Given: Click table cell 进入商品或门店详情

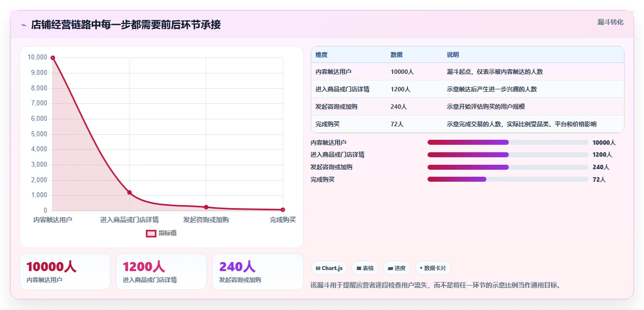Looking at the screenshot, I should click(x=343, y=89).
